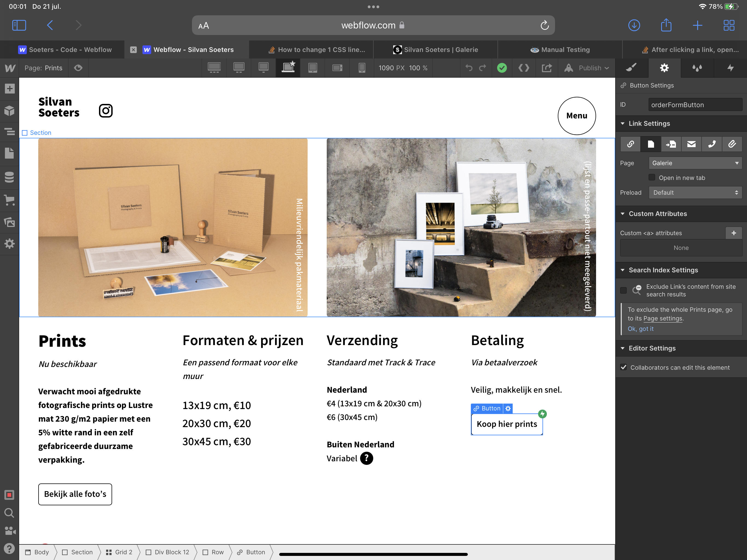Select Div Block 12 in breadcrumb
Image resolution: width=747 pixels, height=560 pixels.
(x=168, y=552)
